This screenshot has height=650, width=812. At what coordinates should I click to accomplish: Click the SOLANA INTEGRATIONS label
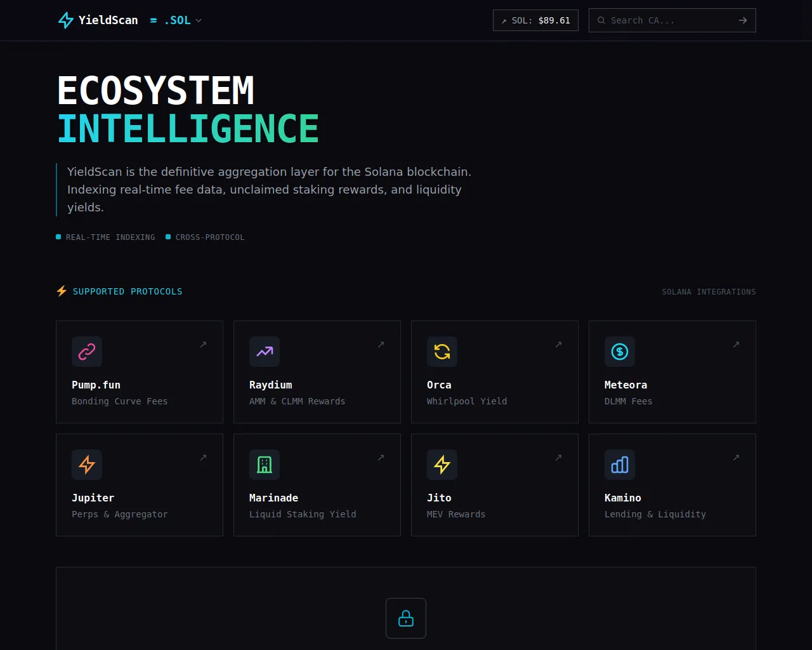pos(709,292)
